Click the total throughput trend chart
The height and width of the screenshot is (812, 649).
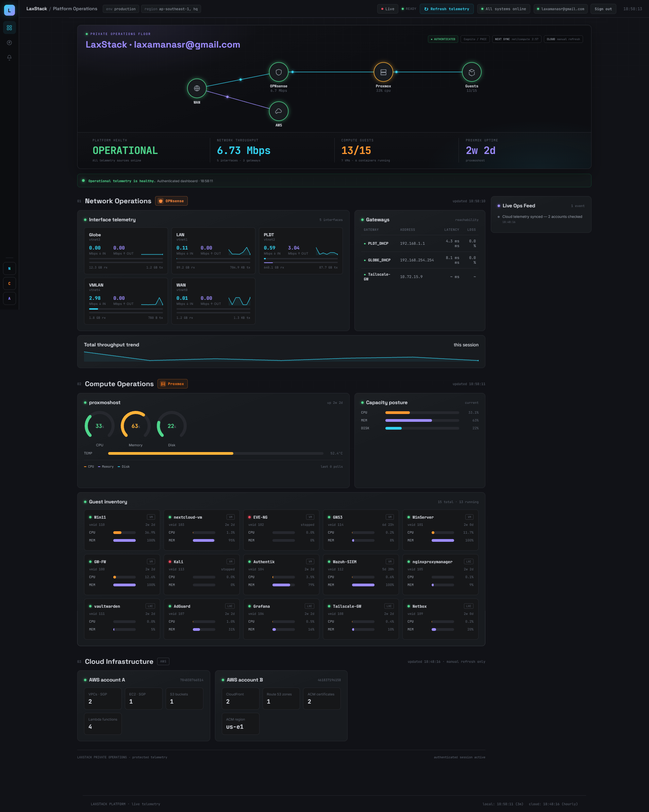pyautogui.click(x=281, y=356)
